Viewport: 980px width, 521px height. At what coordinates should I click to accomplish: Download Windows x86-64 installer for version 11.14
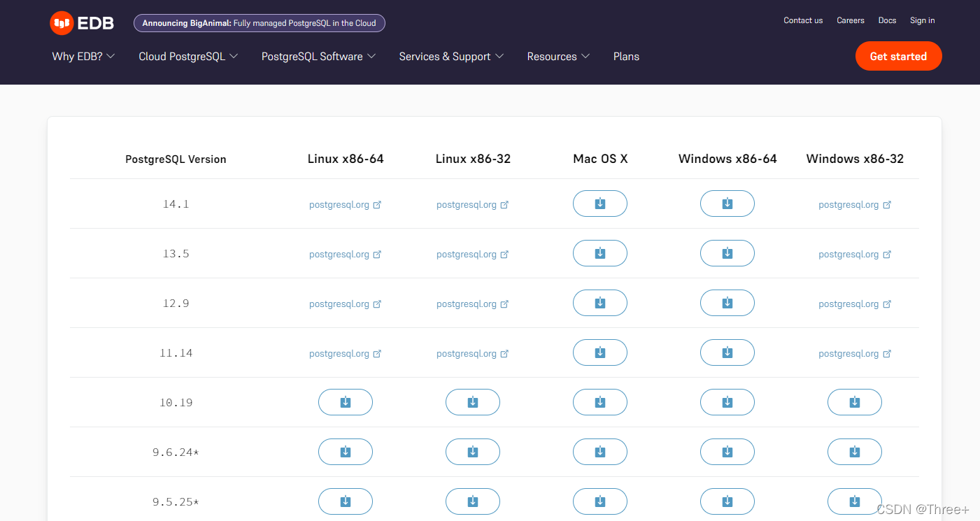727,352
